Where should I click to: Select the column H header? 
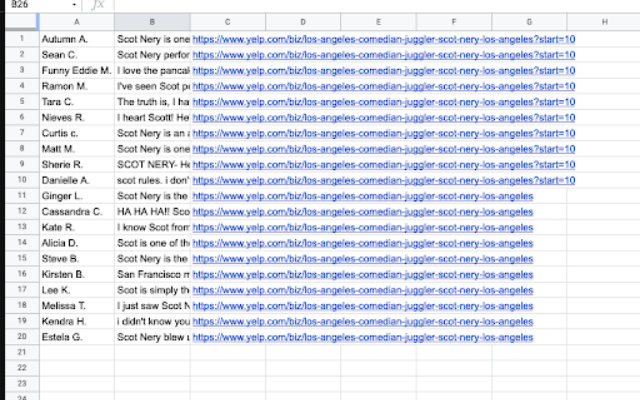tap(604, 22)
